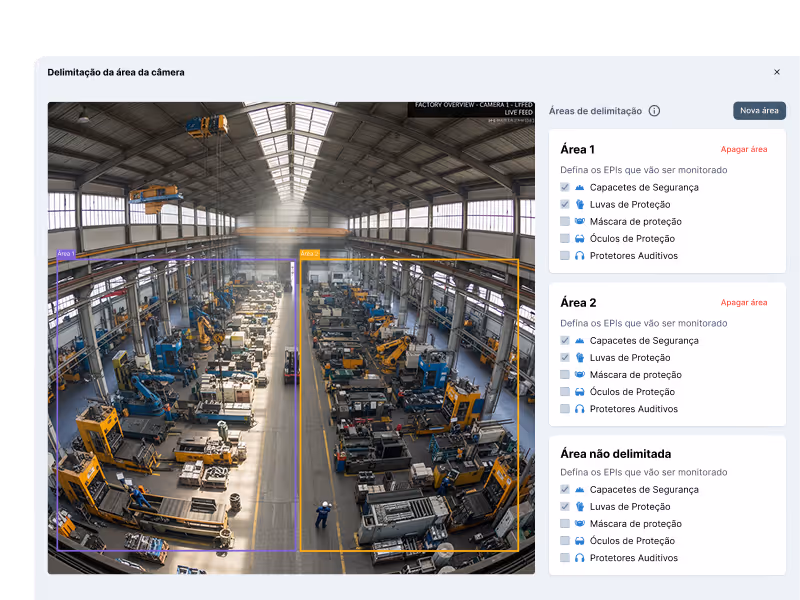Click the headphones icon in Área não delimitada
The height and width of the screenshot is (600, 800).
click(x=580, y=558)
